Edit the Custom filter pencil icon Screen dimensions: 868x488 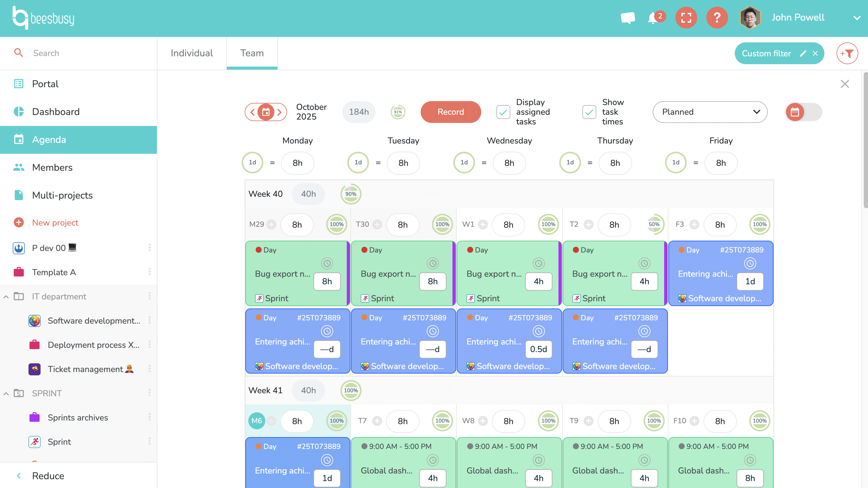[x=803, y=53]
